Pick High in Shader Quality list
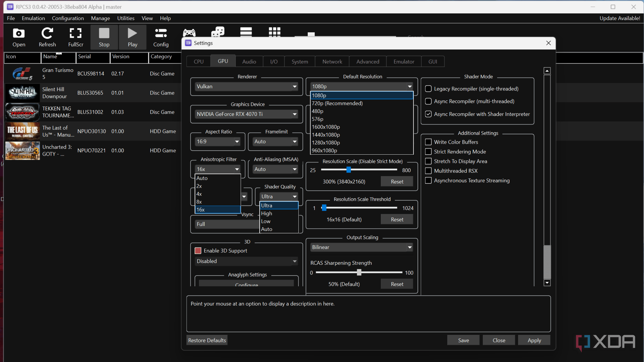This screenshot has height=362, width=644. point(279,213)
